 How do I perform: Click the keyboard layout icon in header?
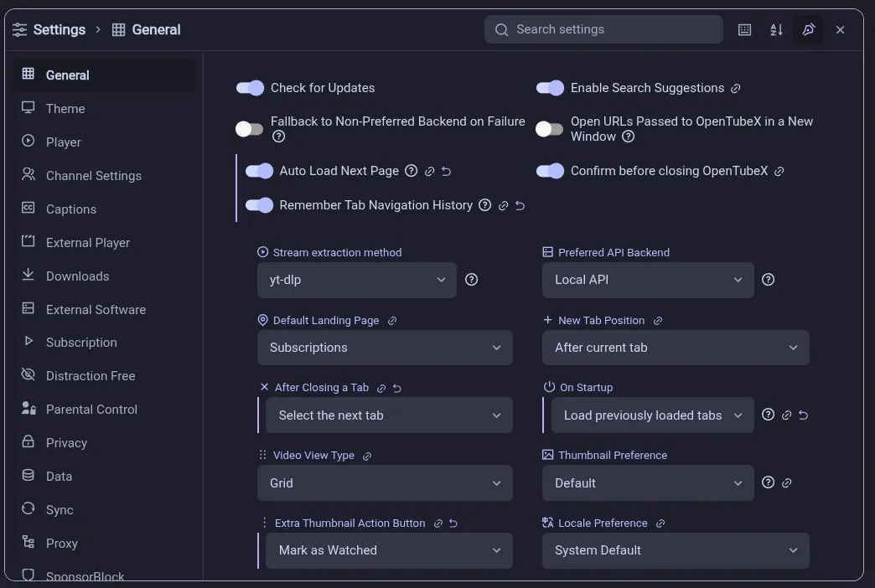point(744,29)
